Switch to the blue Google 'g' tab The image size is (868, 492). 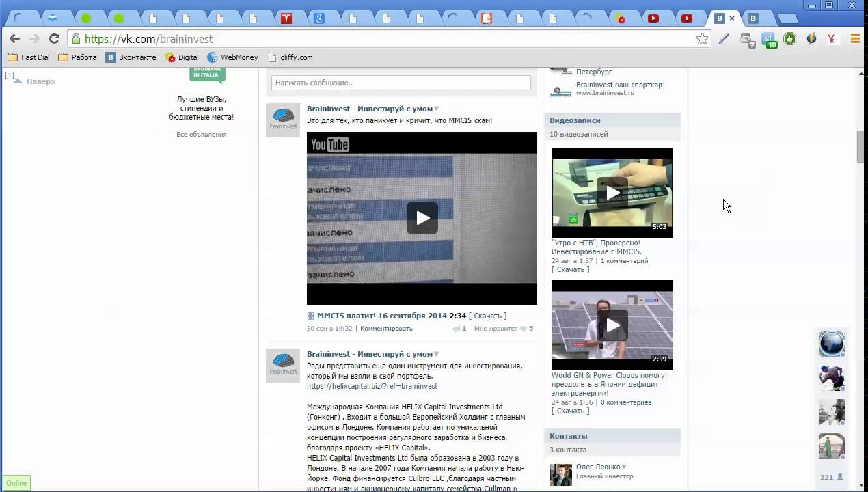(319, 18)
